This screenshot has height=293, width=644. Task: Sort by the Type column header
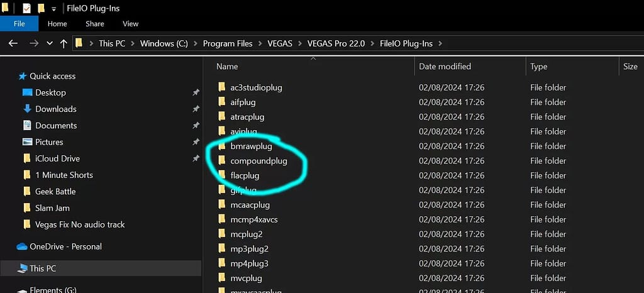coord(538,67)
